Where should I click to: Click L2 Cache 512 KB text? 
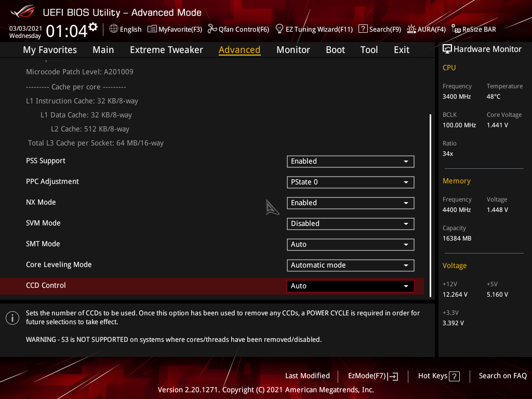(x=90, y=129)
